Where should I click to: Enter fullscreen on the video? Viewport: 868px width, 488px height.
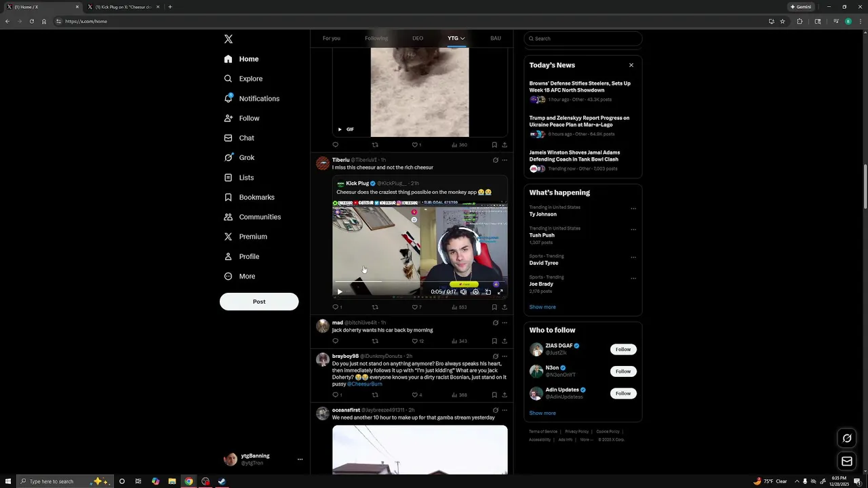click(x=500, y=292)
